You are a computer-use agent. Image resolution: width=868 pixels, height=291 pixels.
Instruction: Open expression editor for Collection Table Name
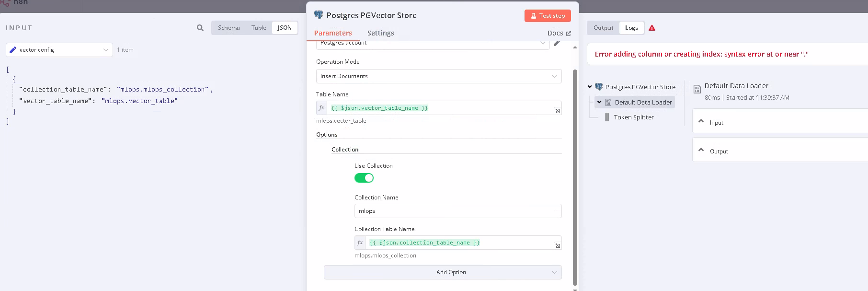point(558,246)
